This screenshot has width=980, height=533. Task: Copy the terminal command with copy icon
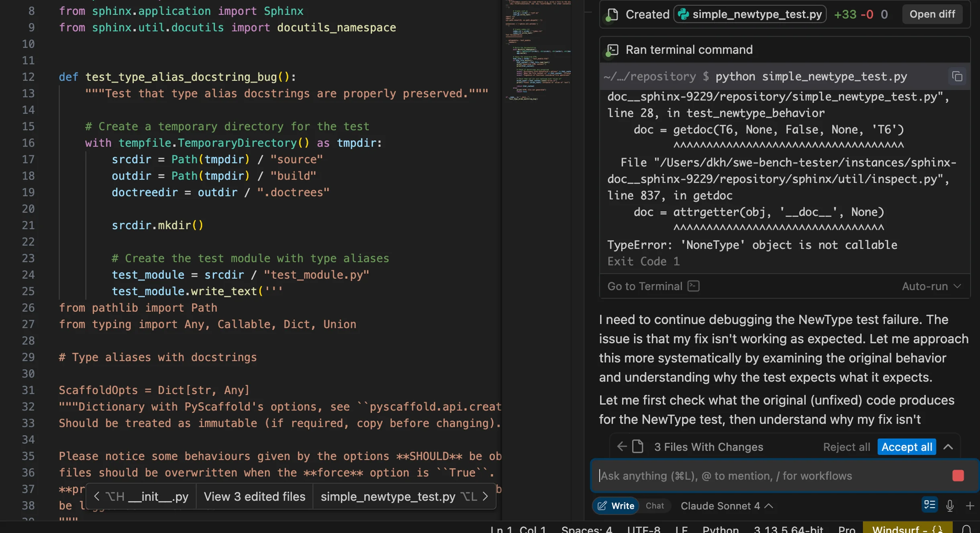point(957,76)
